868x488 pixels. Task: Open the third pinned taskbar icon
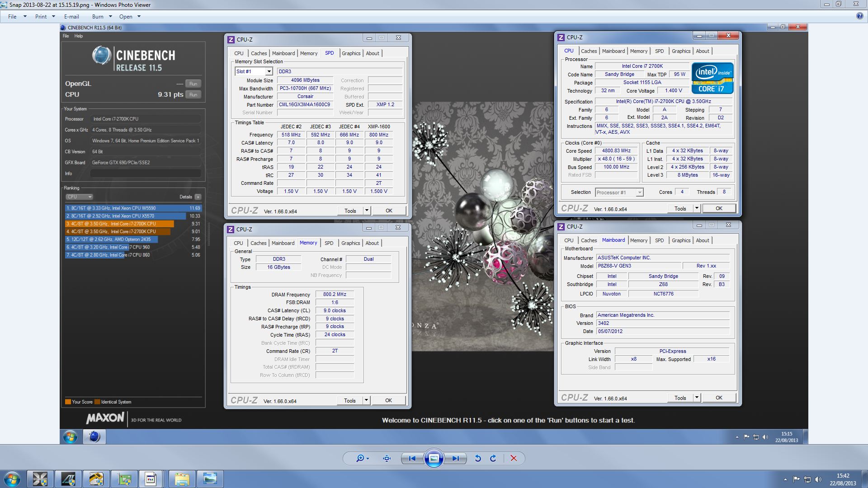coord(96,479)
